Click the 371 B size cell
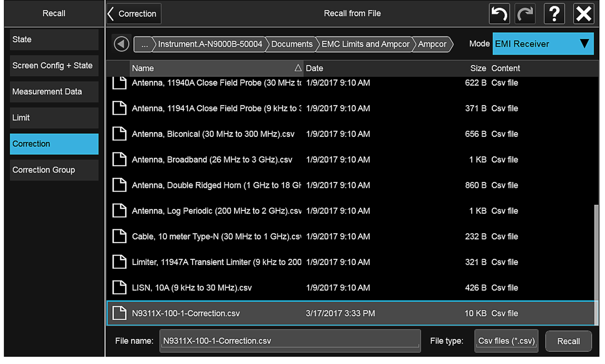The image size is (605, 364). coord(476,108)
